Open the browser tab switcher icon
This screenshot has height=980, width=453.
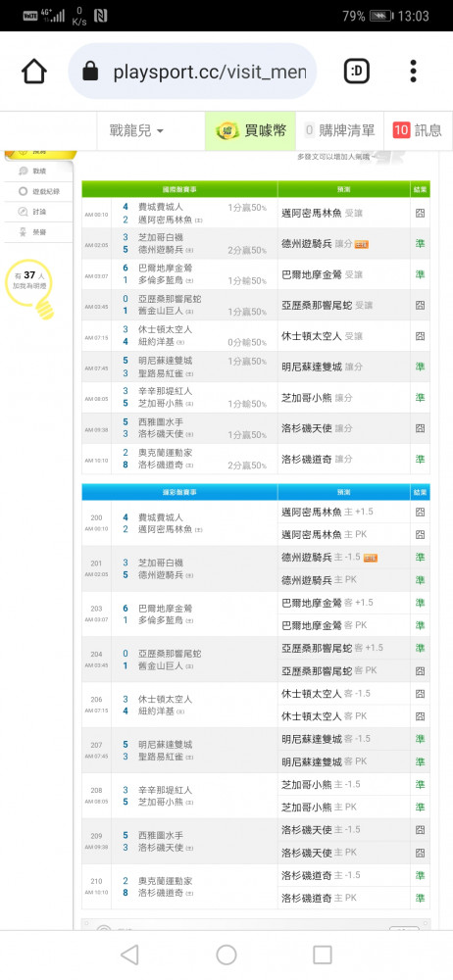coord(357,72)
